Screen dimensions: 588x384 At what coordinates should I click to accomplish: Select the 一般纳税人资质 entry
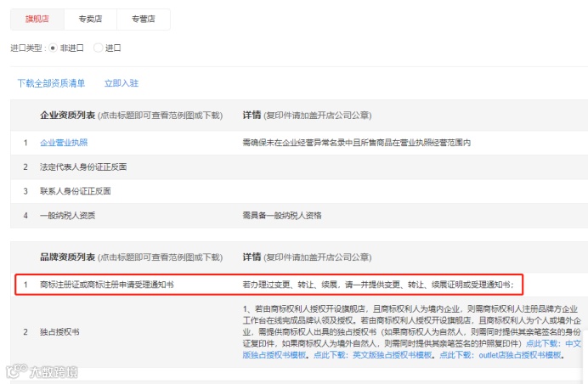[x=67, y=216]
